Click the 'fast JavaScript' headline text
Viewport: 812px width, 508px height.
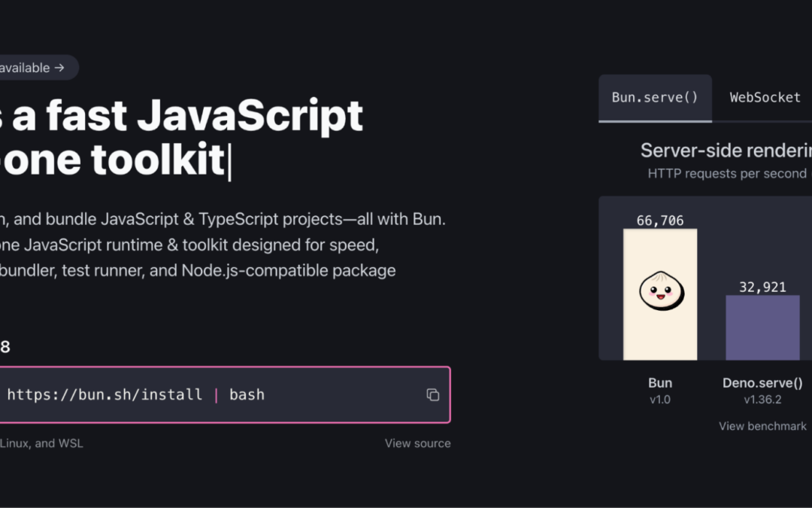click(205, 117)
